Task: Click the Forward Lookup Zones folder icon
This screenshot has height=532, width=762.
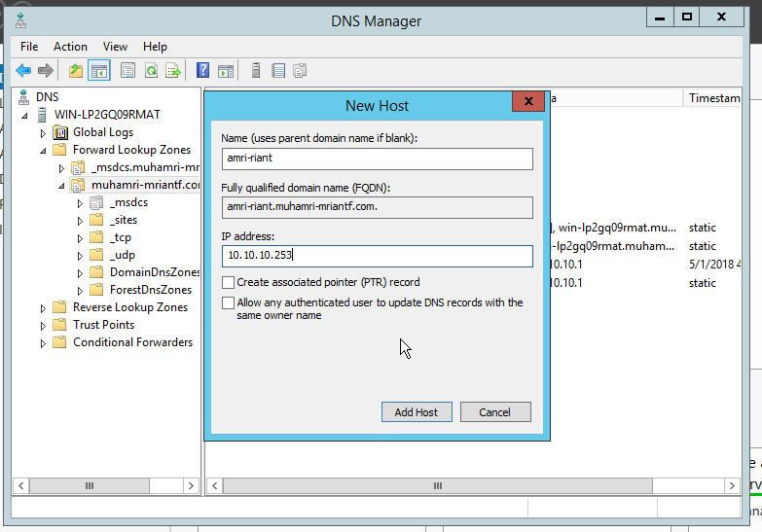Action: (x=59, y=150)
